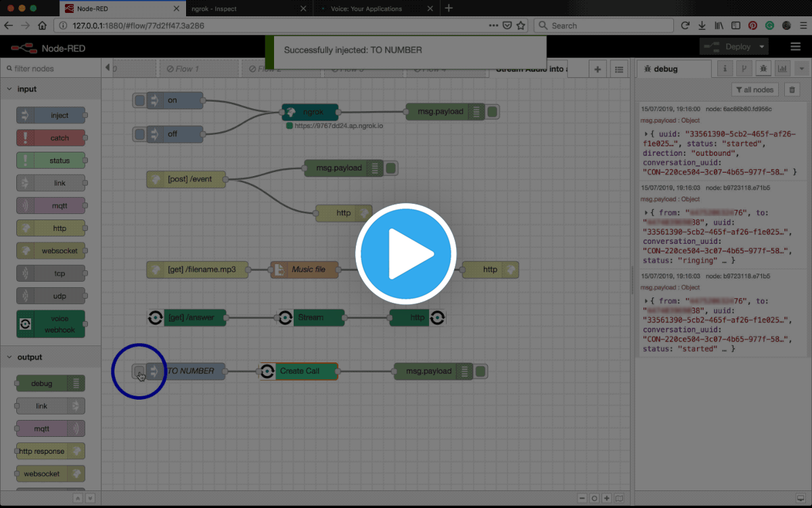Viewport: 812px width, 508px height.
Task: Select the input websocket node in palette
Action: tap(51, 251)
